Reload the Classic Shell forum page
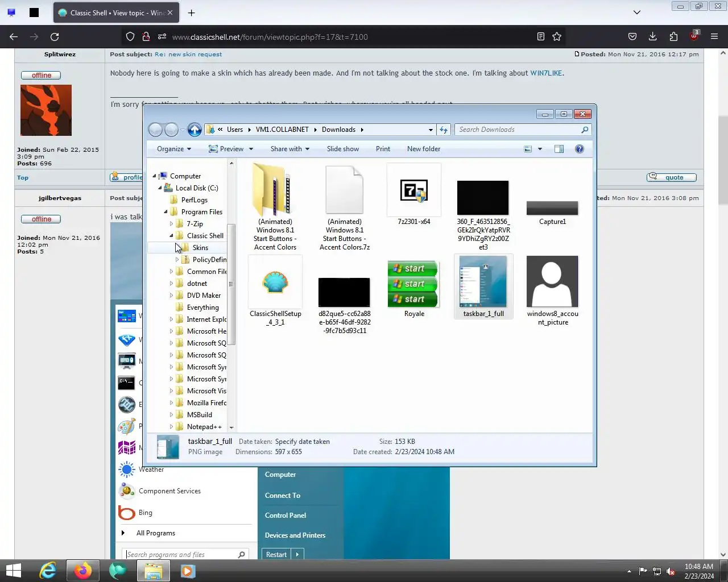Viewport: 728px width, 582px height. (x=55, y=36)
